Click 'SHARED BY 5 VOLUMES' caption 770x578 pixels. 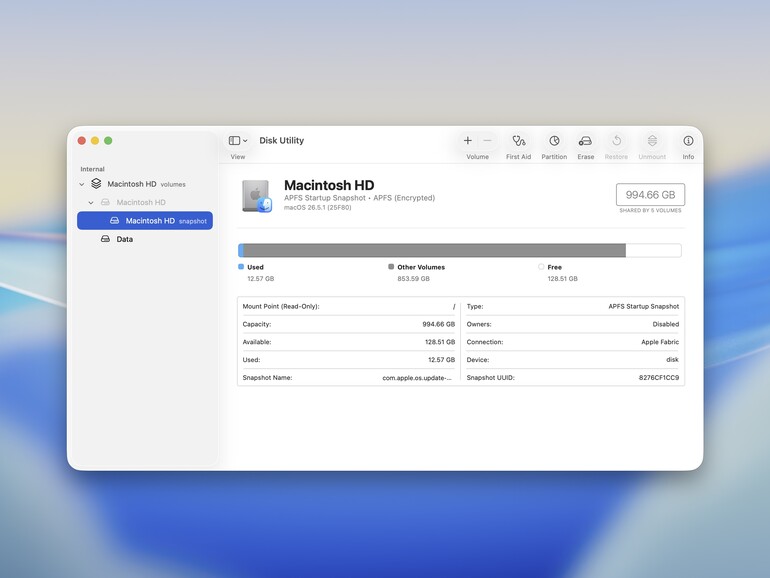650,211
